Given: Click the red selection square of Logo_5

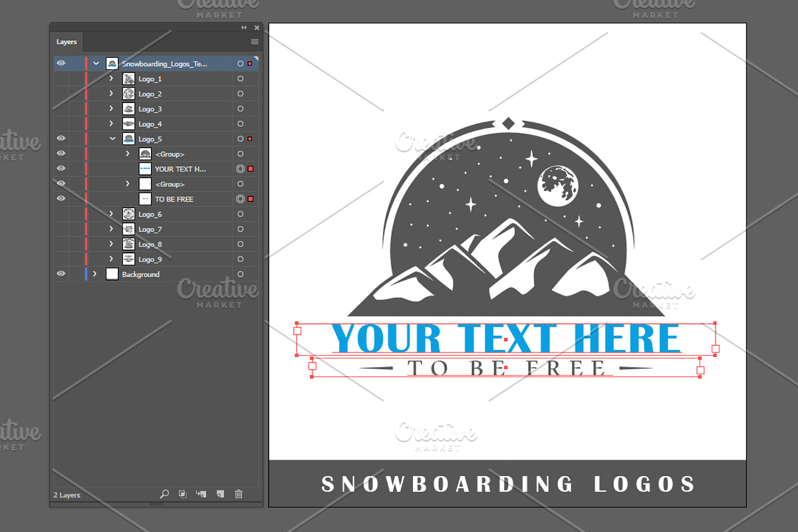Looking at the screenshot, I should (x=249, y=139).
